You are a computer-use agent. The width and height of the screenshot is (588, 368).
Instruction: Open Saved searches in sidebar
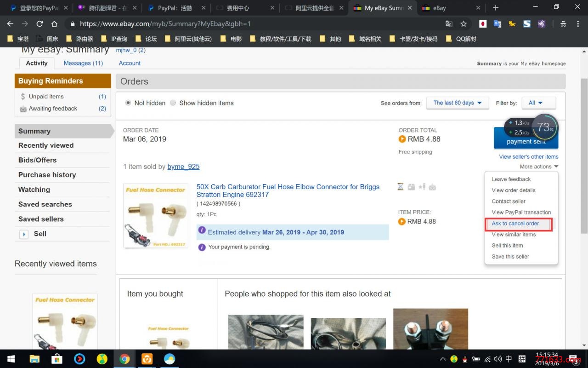coord(45,204)
